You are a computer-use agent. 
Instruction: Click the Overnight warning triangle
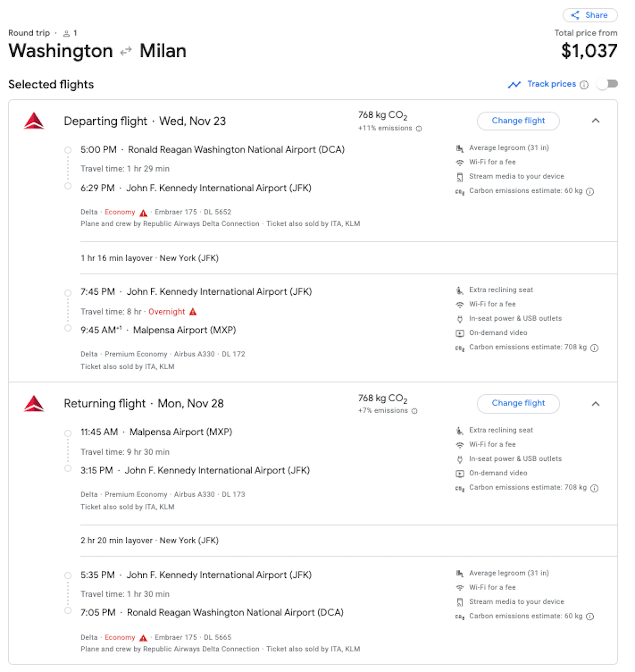tap(193, 312)
